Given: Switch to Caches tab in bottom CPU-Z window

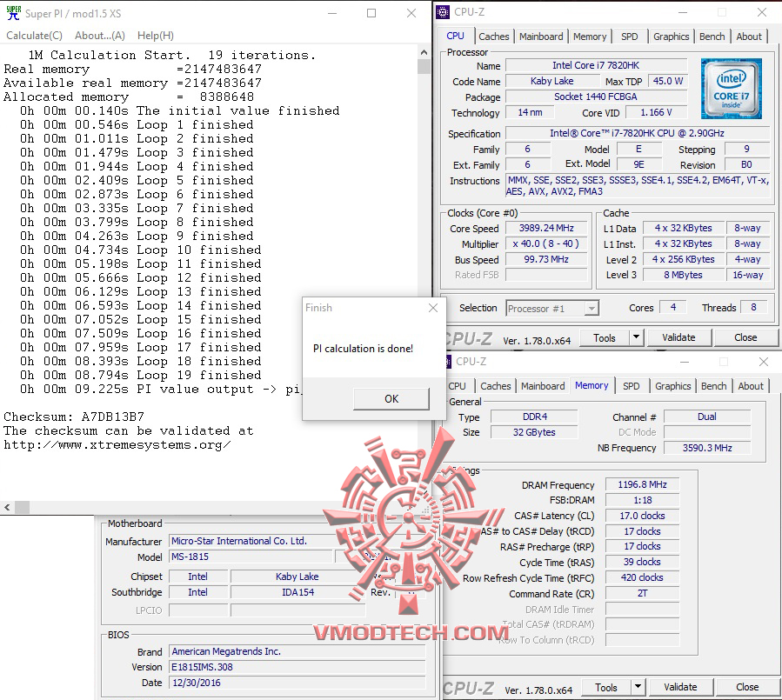Looking at the screenshot, I should pos(495,386).
